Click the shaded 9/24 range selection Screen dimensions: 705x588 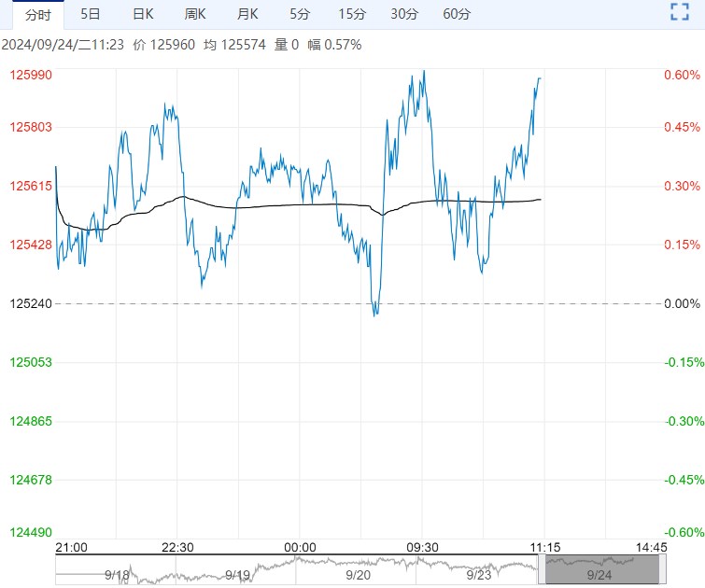click(x=602, y=568)
